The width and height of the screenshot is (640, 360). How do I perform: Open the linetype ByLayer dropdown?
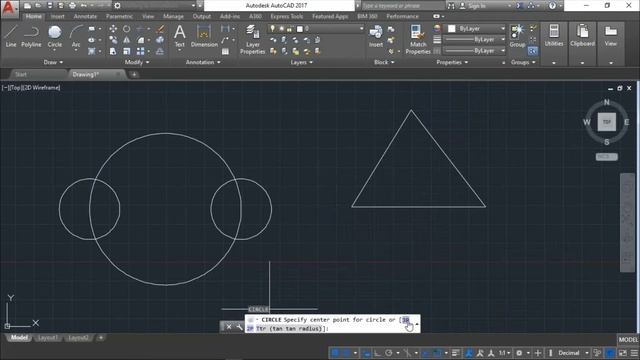[475, 51]
